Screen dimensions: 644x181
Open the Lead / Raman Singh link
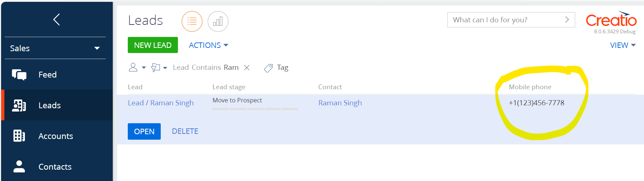coord(161,103)
